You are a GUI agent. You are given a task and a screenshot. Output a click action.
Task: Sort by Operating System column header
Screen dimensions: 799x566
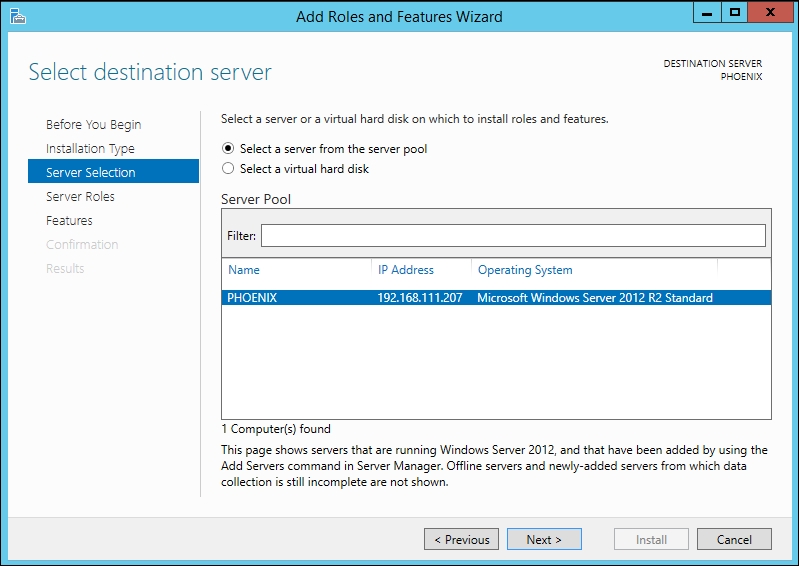[525, 270]
